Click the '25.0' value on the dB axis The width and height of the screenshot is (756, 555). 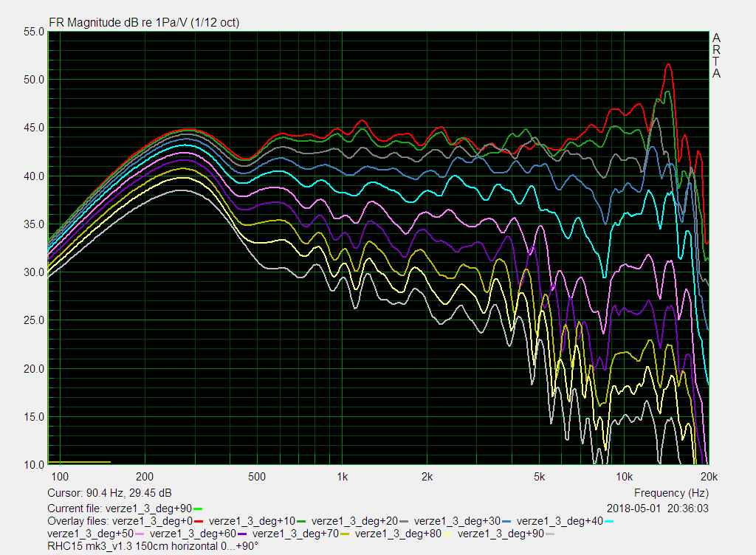click(x=34, y=320)
